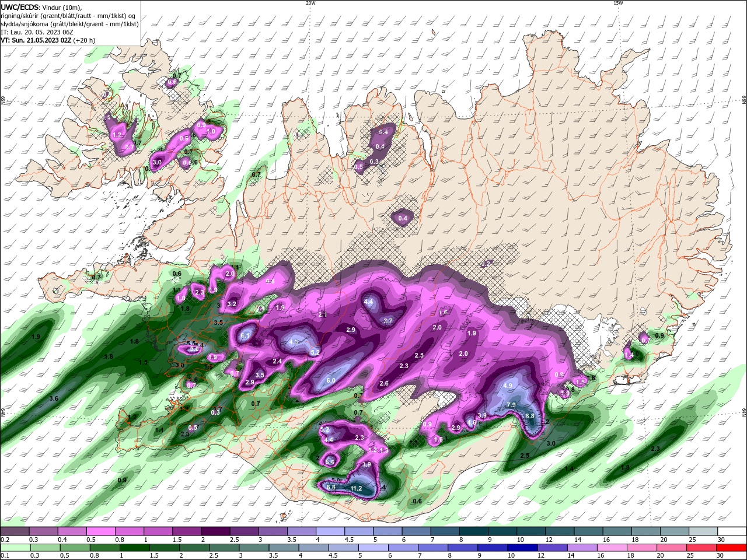Click the '0.1' tick on the rain legend

pos(4,556)
